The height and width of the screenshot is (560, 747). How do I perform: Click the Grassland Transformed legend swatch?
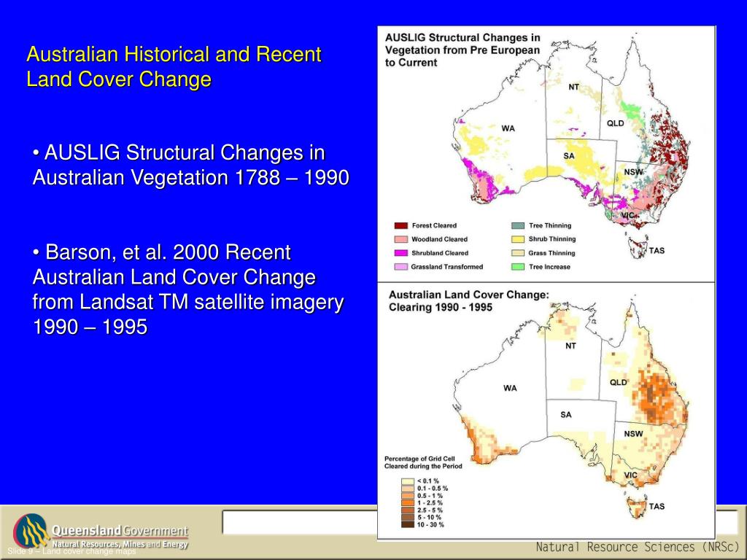pos(401,267)
